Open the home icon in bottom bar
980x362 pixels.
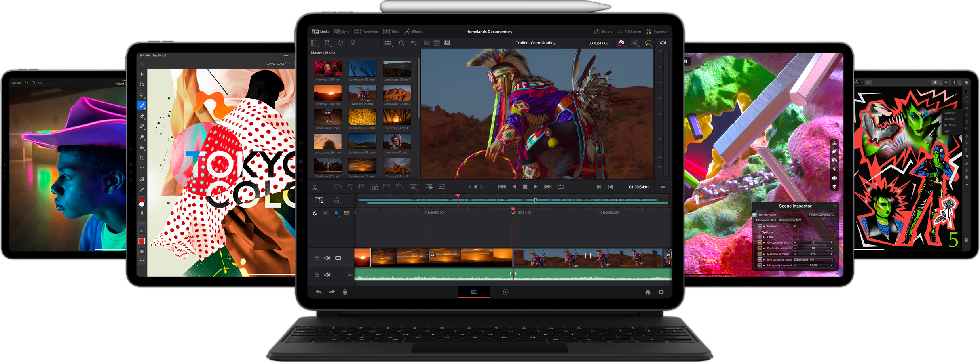click(648, 292)
